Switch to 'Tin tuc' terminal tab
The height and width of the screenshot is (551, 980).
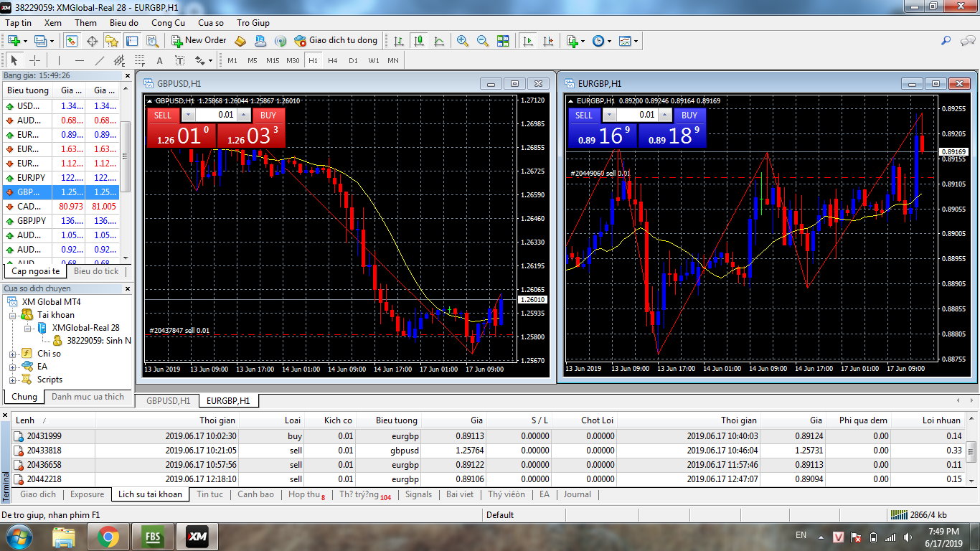tap(209, 494)
